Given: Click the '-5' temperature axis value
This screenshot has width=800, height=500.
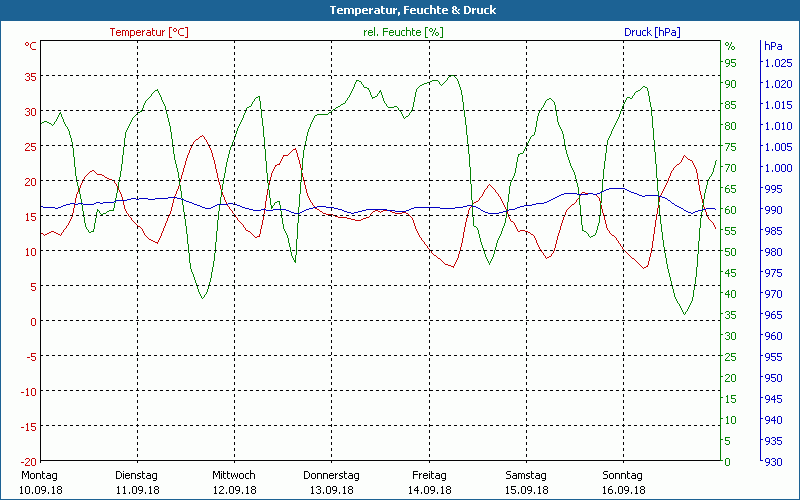Looking at the screenshot, I should [32, 356].
